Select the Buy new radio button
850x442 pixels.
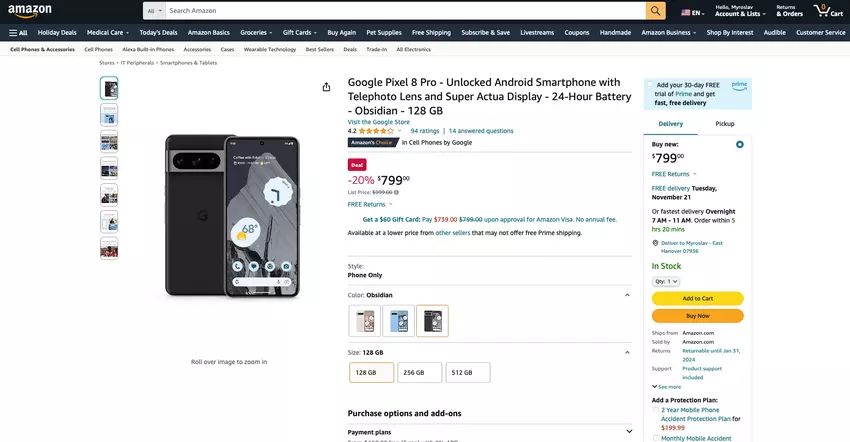tap(740, 145)
